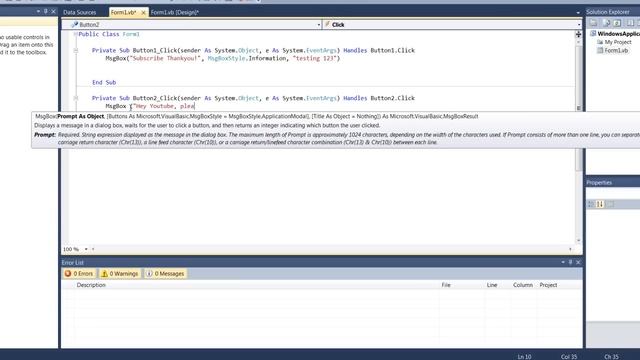Toggle the 0 Messages filter
Screen dimensions: 640x360
tap(165, 274)
